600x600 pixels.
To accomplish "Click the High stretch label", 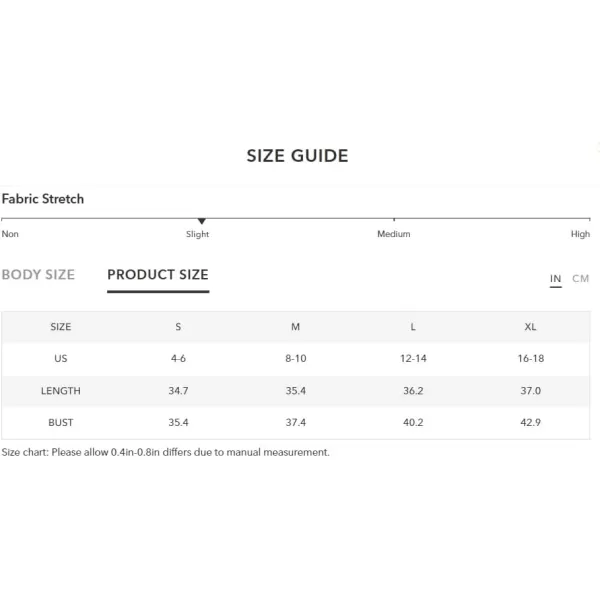I will point(580,234).
